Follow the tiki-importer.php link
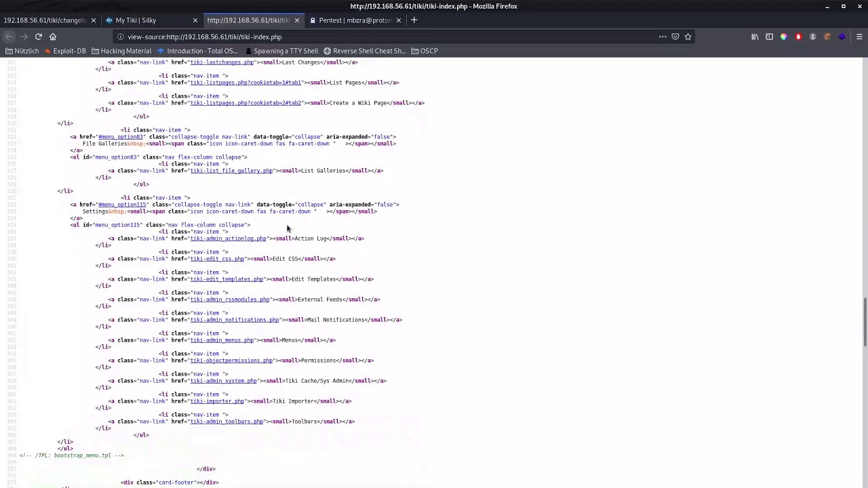The image size is (868, 488). tap(217, 401)
